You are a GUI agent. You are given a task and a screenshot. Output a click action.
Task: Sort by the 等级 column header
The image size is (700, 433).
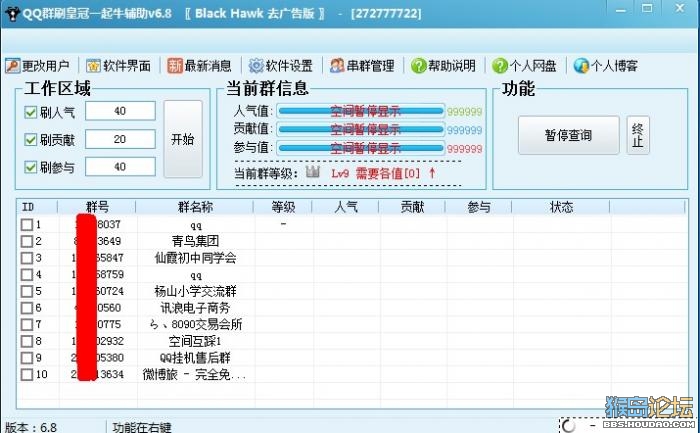283,207
